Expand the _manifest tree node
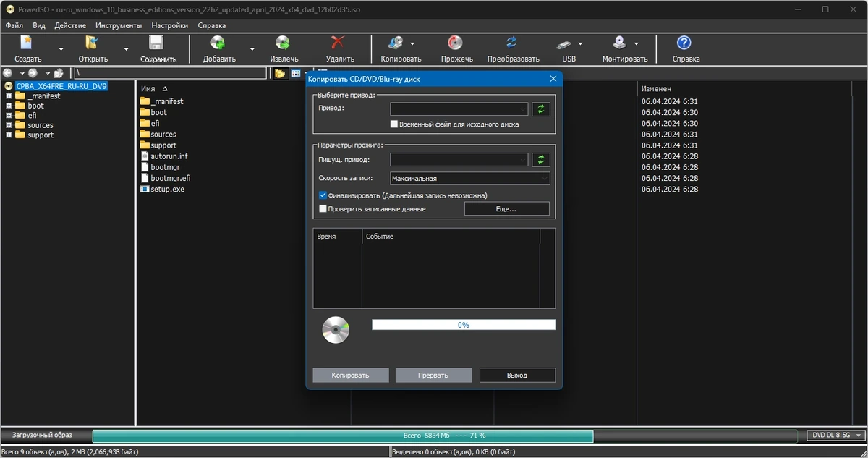Viewport: 868px width, 458px height. point(9,96)
